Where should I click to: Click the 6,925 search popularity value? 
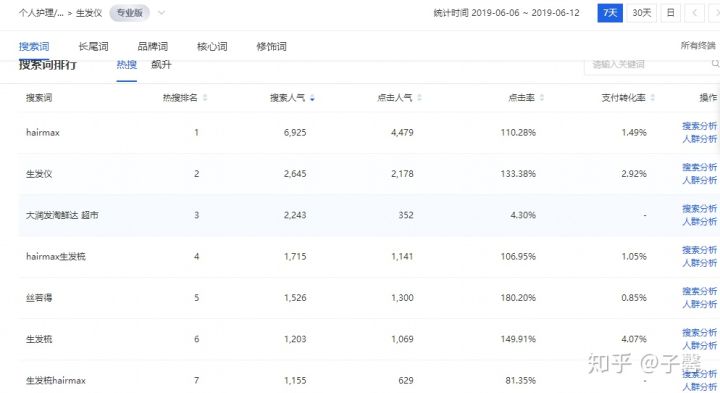(x=295, y=132)
